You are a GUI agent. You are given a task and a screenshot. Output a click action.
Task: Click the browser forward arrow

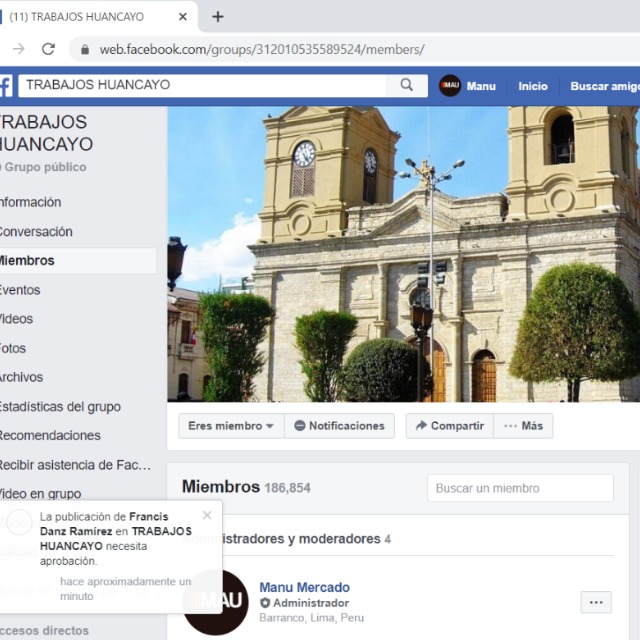pos(19,49)
